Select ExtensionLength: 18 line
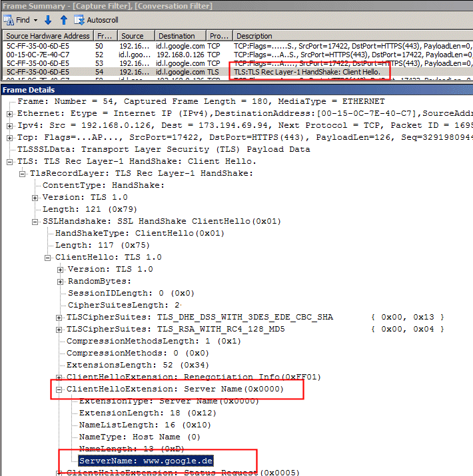The height and width of the screenshot is (476, 473). click(148, 413)
